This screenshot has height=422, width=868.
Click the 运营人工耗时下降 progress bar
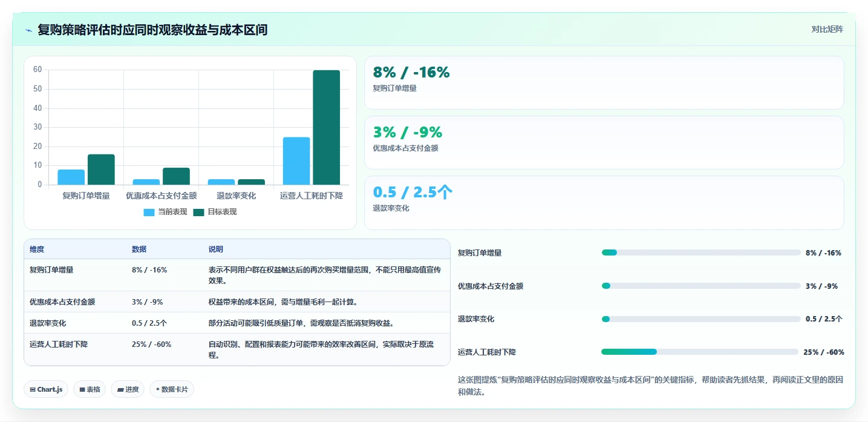pyautogui.click(x=700, y=352)
